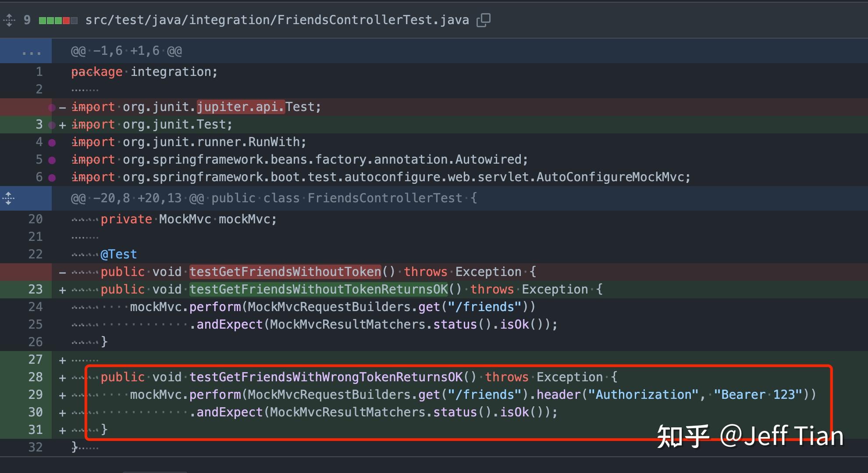Screen dimensions: 868x473
Task: Click the plus marker on the import org.junit.Test line
Action: (x=62, y=124)
